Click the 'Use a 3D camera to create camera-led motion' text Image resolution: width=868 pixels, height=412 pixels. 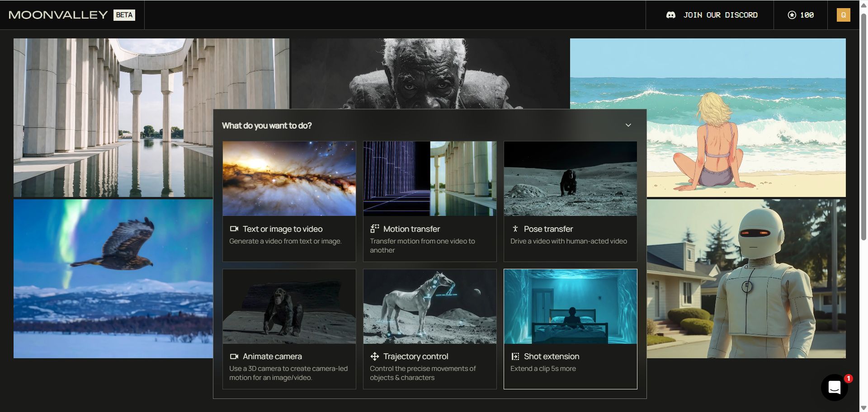(288, 373)
